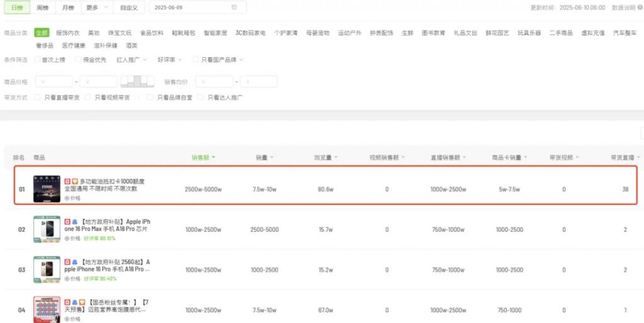Switch to the 周榜 tab
The height and width of the screenshot is (323, 644).
[42, 8]
